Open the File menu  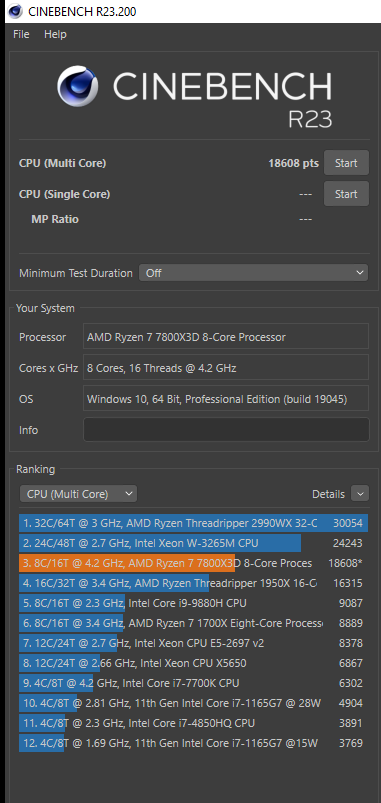point(22,34)
